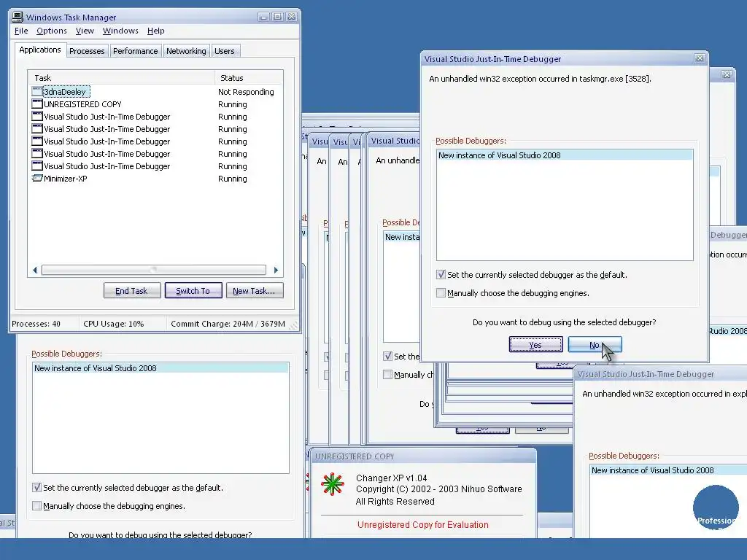Click the New Task... button

pyautogui.click(x=255, y=290)
